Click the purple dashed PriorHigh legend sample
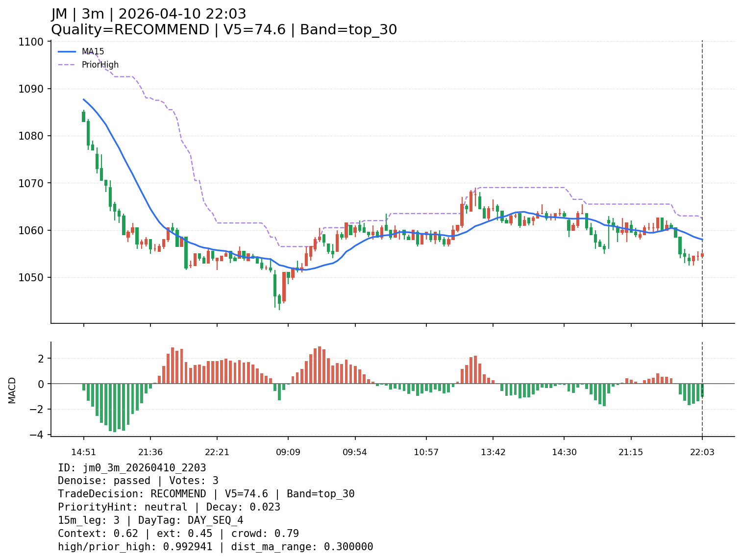 tap(67, 65)
